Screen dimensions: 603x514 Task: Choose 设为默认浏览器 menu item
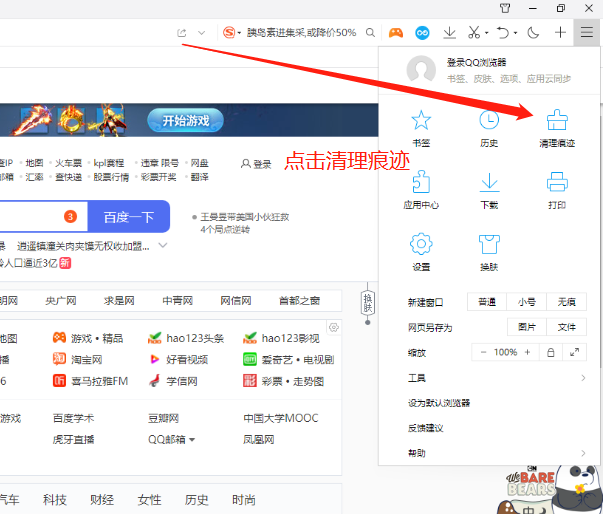[x=439, y=403]
